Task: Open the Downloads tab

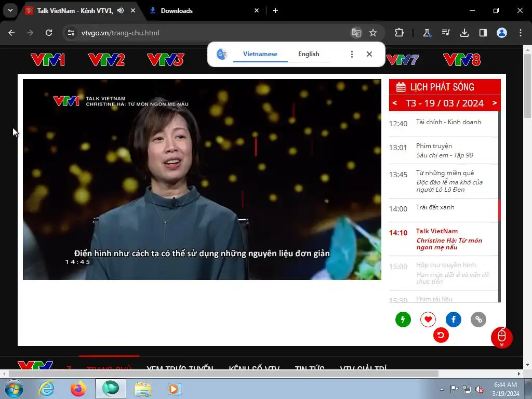Action: coord(205,11)
